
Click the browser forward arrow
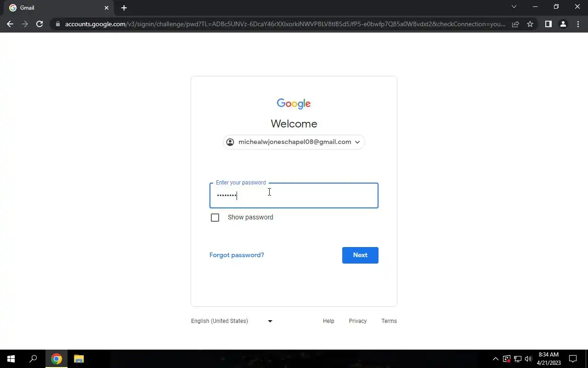coord(25,24)
